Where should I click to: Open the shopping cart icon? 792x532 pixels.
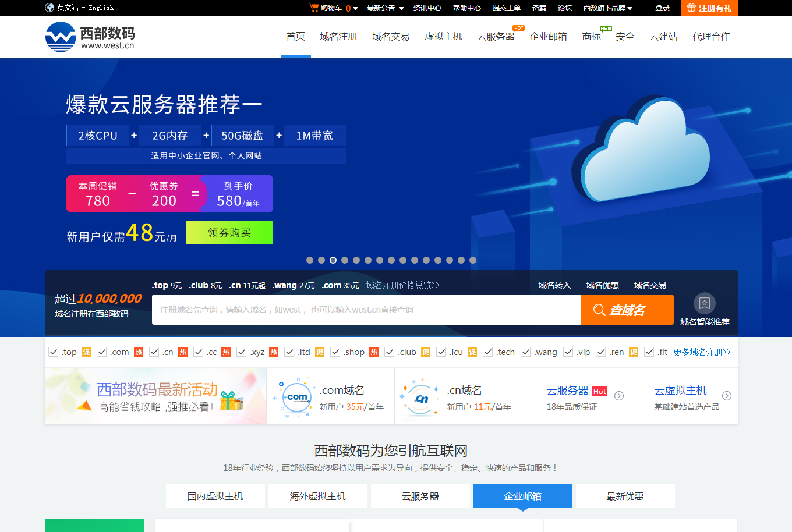click(313, 8)
